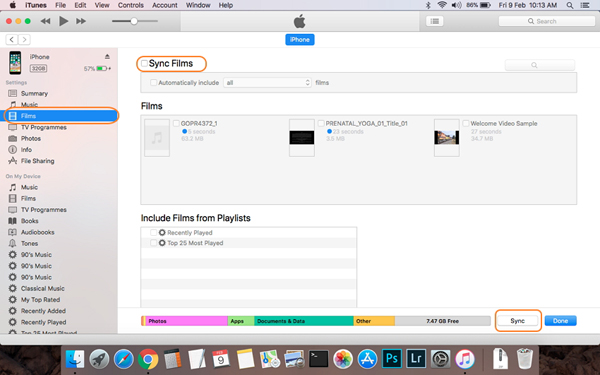
Task: Open File Sharing in the sidebar
Action: point(37,161)
